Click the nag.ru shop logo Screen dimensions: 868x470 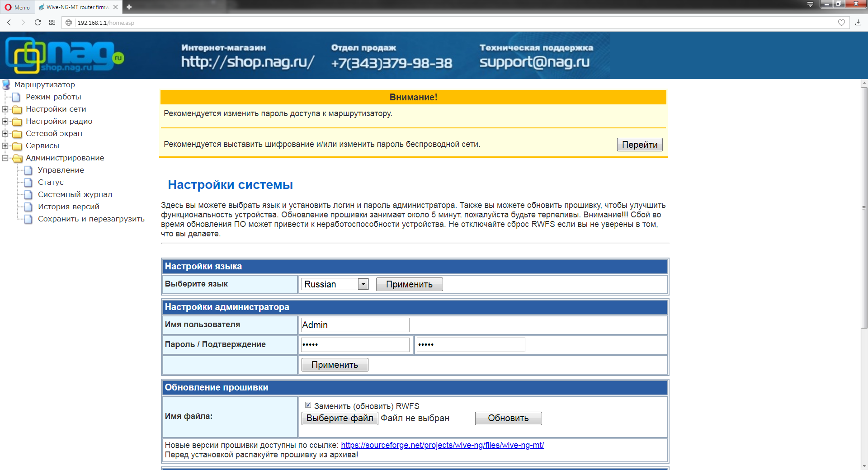click(x=64, y=55)
